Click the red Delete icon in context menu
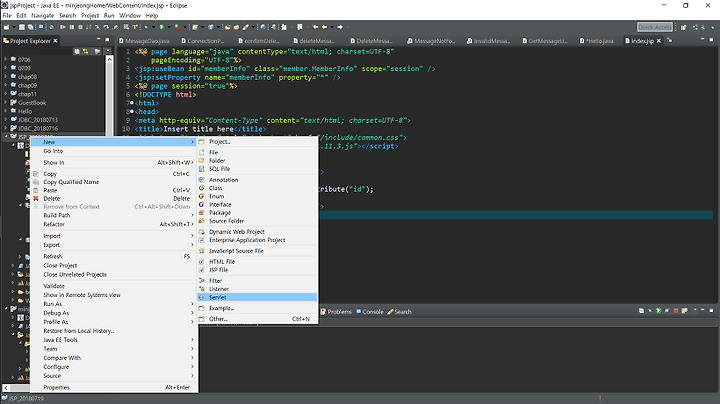Viewport: 720px width, 404px height. pos(36,198)
